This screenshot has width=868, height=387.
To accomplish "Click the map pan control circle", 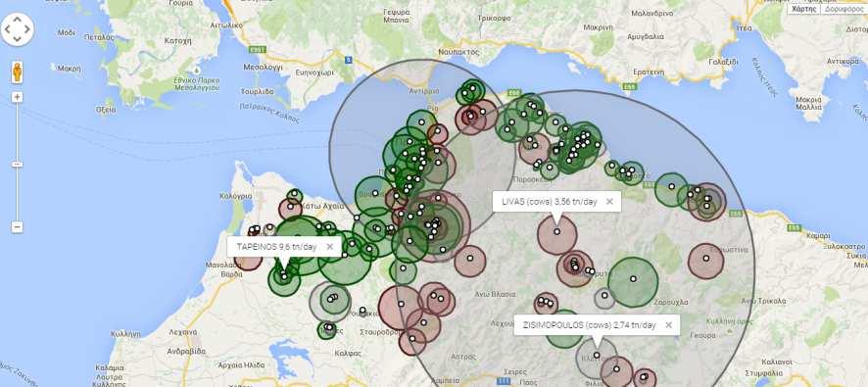I will coord(18,28).
